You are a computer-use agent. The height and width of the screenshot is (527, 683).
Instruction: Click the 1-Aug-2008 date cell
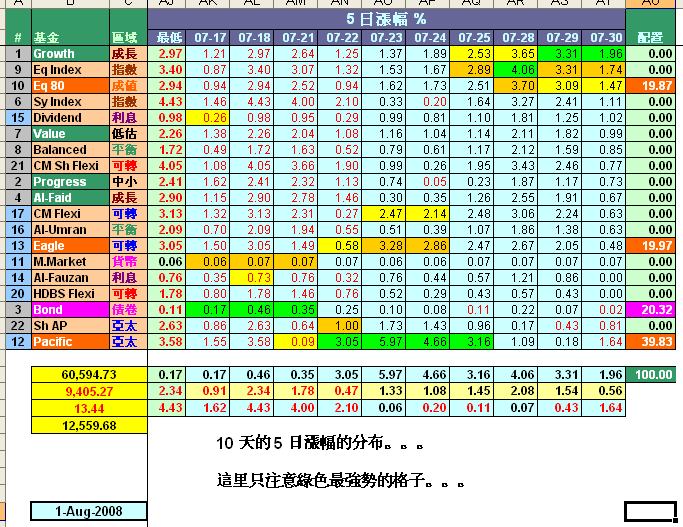coord(88,511)
